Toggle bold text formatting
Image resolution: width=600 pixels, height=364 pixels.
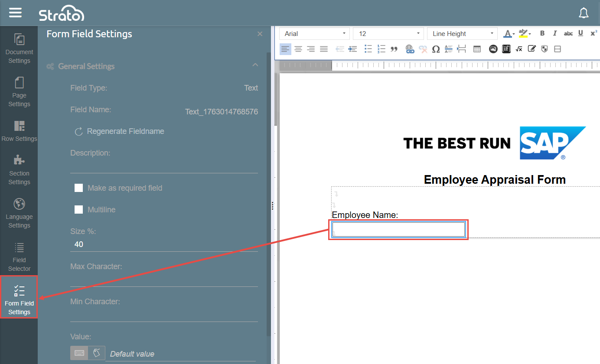pyautogui.click(x=542, y=34)
